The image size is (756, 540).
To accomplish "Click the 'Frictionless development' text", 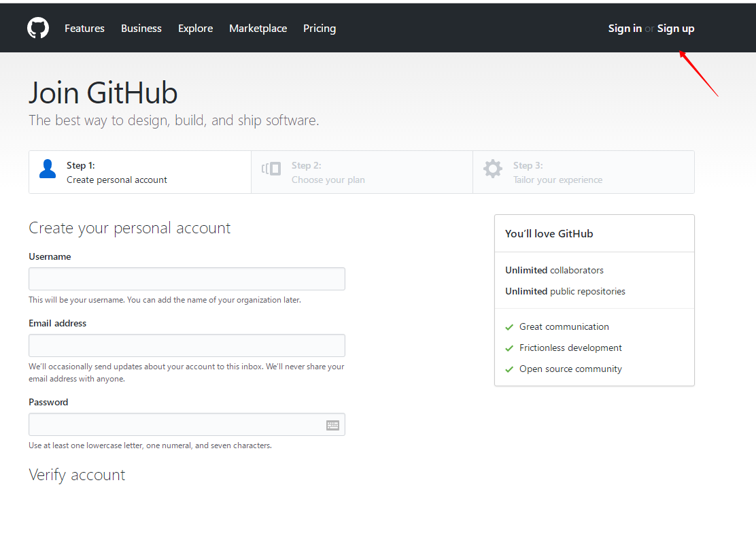I will point(570,348).
